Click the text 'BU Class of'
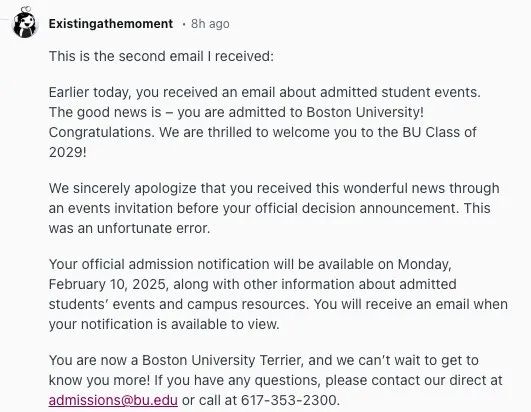This screenshot has height=412, width=531. 440,132
